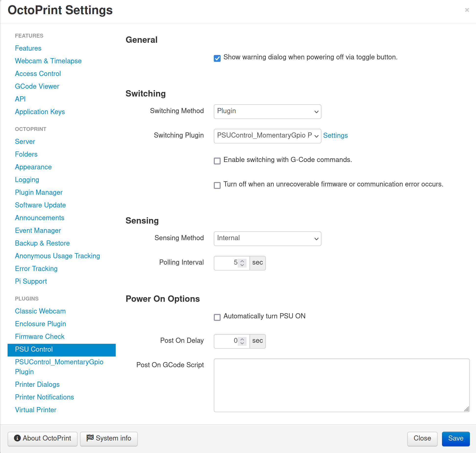Screen dimensions: 476x453
Task: Enable switching with G-Code commands checkbox
Action: (217, 161)
